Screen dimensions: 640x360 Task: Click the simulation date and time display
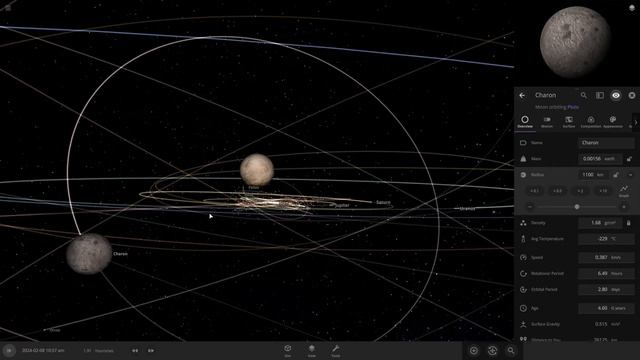pyautogui.click(x=43, y=351)
